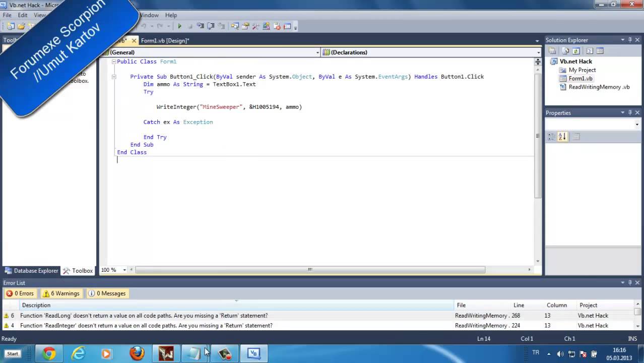
Task: Open Solution Explorer via toolbar icon
Action: [x=235, y=26]
